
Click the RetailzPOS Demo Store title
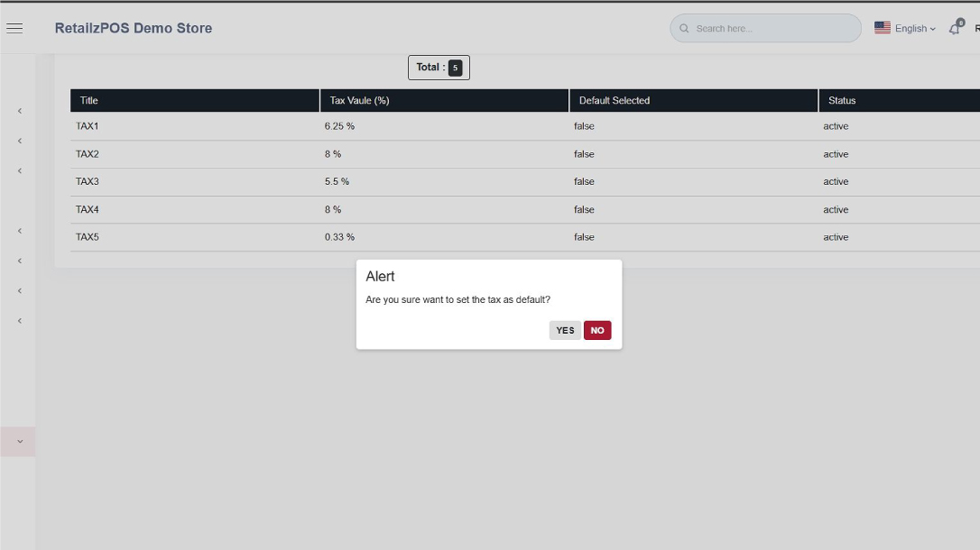[134, 28]
